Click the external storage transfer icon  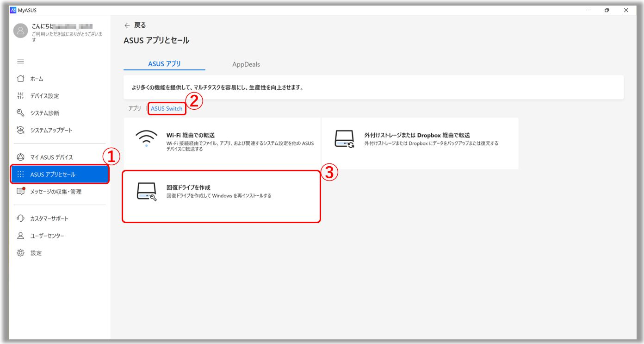click(344, 139)
